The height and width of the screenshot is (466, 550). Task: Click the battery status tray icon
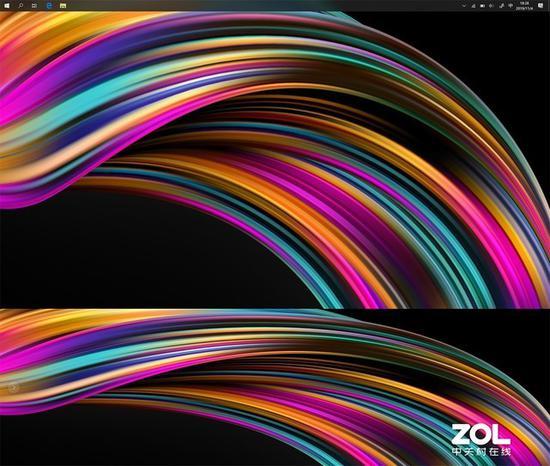[482, 6]
